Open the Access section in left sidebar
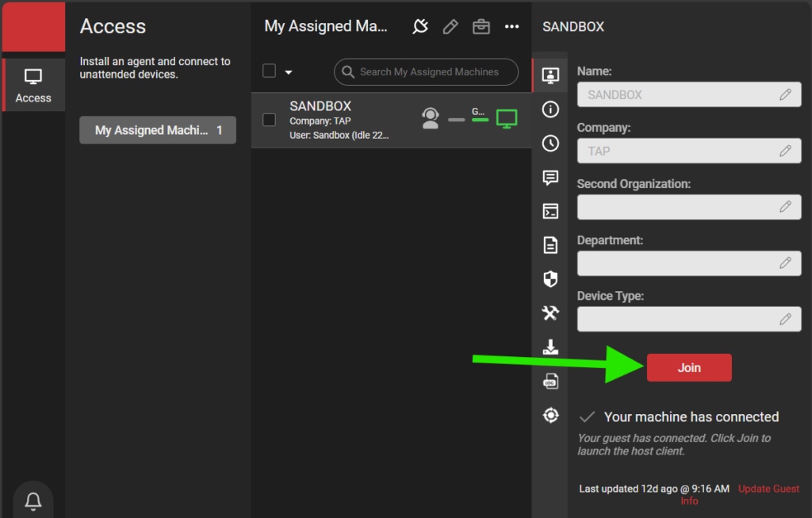The image size is (812, 518). (33, 85)
